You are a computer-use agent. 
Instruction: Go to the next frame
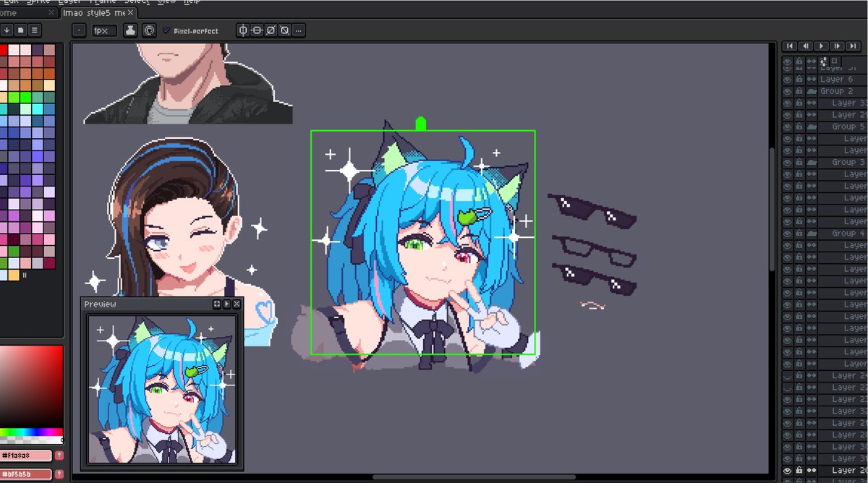tap(836, 46)
